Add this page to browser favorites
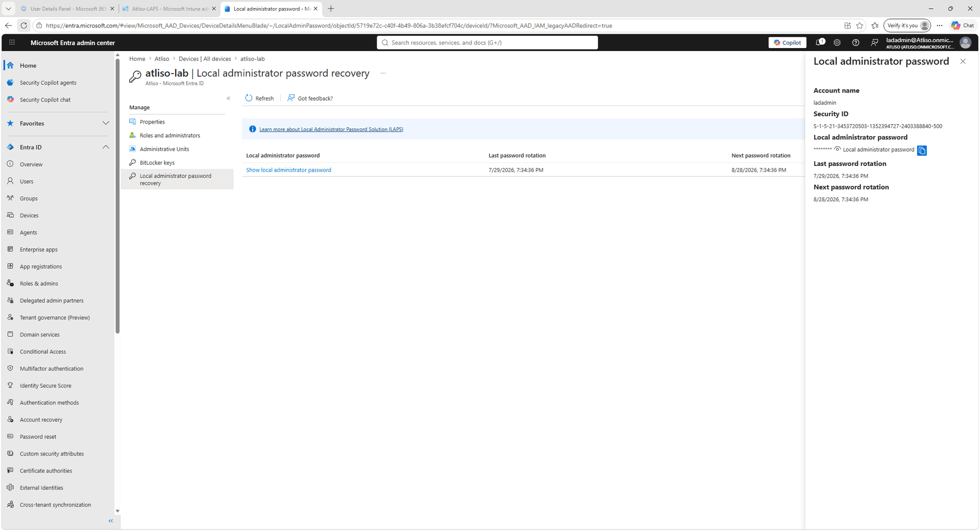 (x=860, y=26)
